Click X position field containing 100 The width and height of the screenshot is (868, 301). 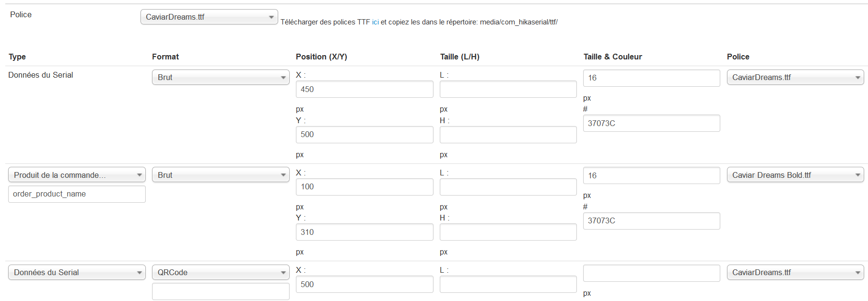click(x=364, y=187)
